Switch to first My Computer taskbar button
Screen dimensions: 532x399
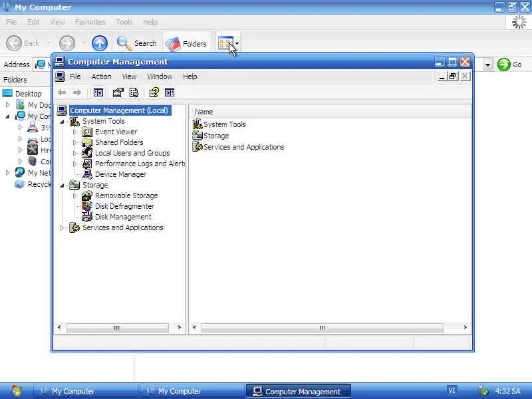(85, 391)
